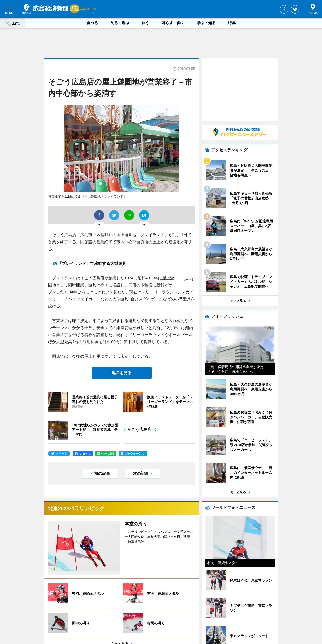Share article via round Facebook icon
322x644 pixels.
click(x=99, y=215)
